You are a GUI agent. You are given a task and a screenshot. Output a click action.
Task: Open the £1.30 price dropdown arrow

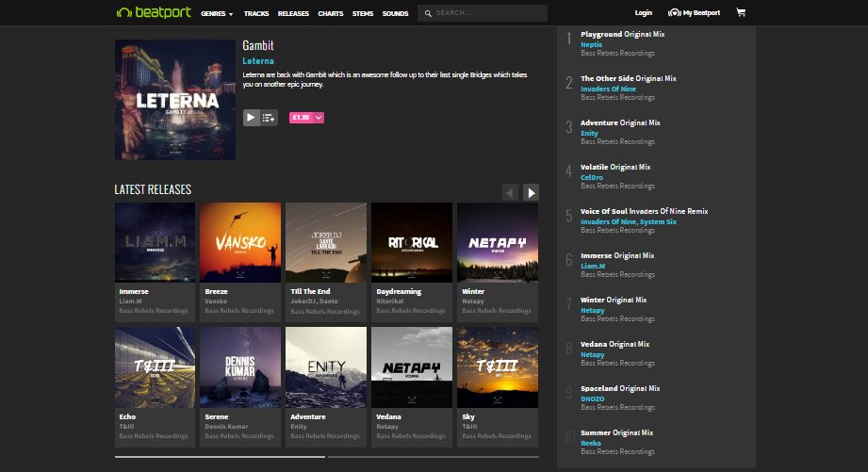coord(319,118)
